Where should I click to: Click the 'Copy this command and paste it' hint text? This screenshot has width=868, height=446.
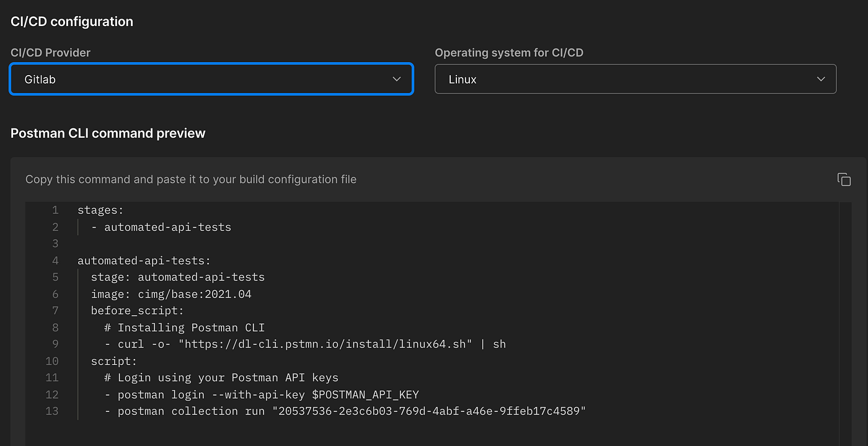191,179
